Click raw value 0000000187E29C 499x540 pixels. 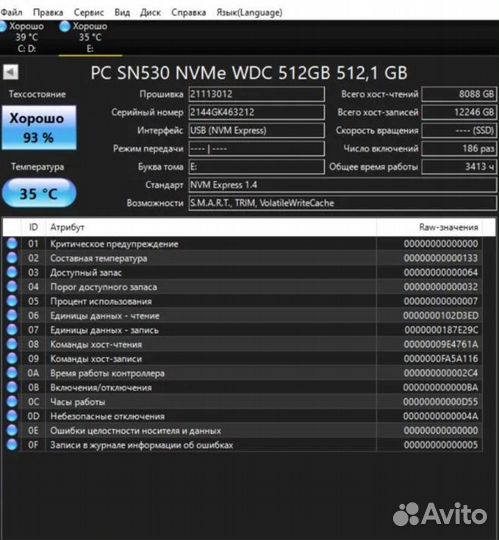(441, 330)
